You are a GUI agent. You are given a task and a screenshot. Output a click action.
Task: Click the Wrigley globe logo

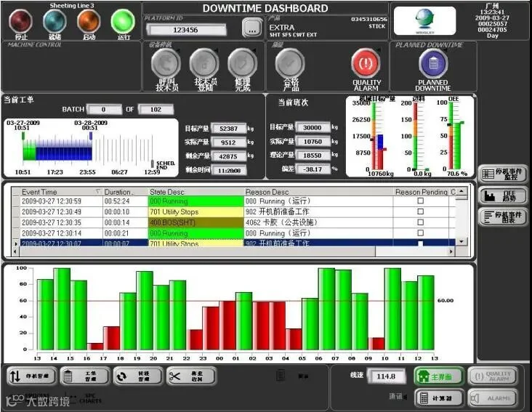coord(425,20)
